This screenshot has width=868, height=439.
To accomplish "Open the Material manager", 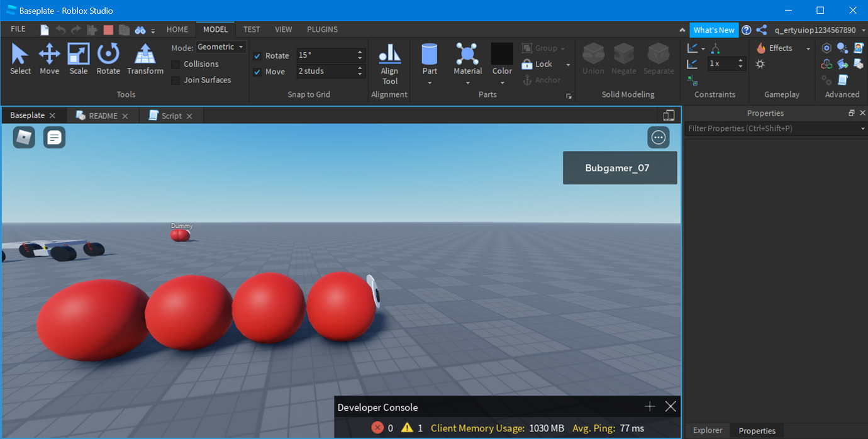I will pyautogui.click(x=467, y=58).
